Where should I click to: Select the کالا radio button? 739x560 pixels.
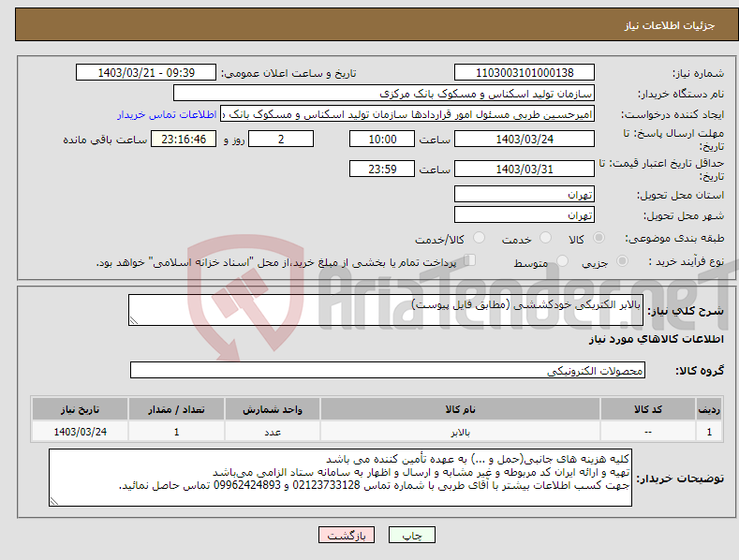(599, 238)
